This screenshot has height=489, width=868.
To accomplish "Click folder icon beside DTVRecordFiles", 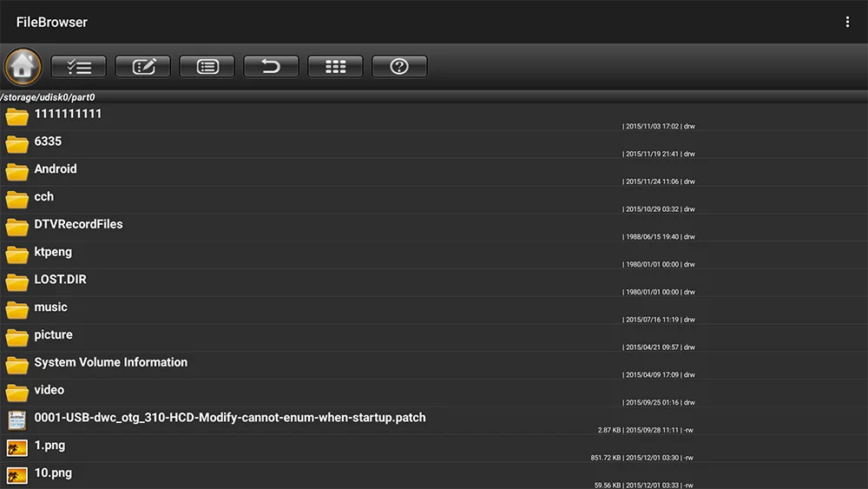I will [x=17, y=227].
